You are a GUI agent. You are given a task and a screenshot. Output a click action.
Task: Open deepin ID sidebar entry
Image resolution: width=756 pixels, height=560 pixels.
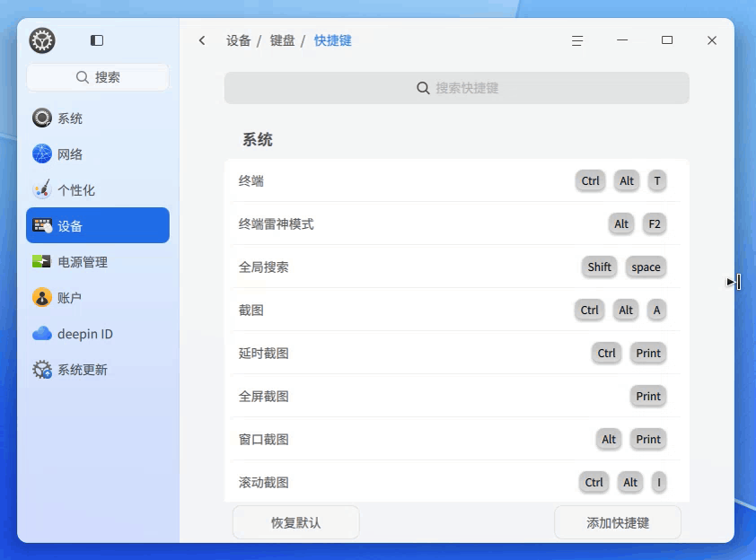click(x=98, y=334)
